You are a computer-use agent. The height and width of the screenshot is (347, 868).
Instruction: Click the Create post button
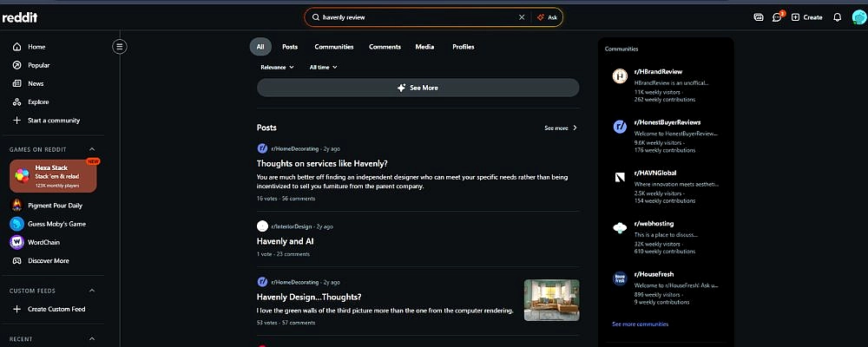(807, 17)
